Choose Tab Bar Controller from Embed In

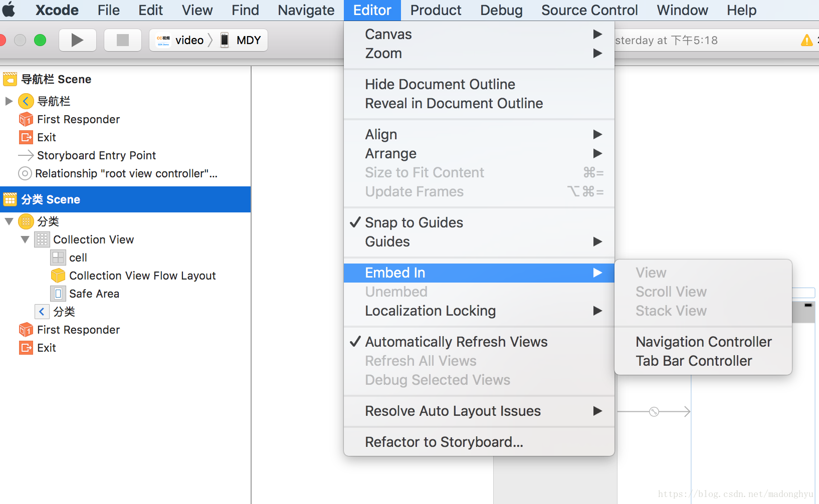(703, 361)
